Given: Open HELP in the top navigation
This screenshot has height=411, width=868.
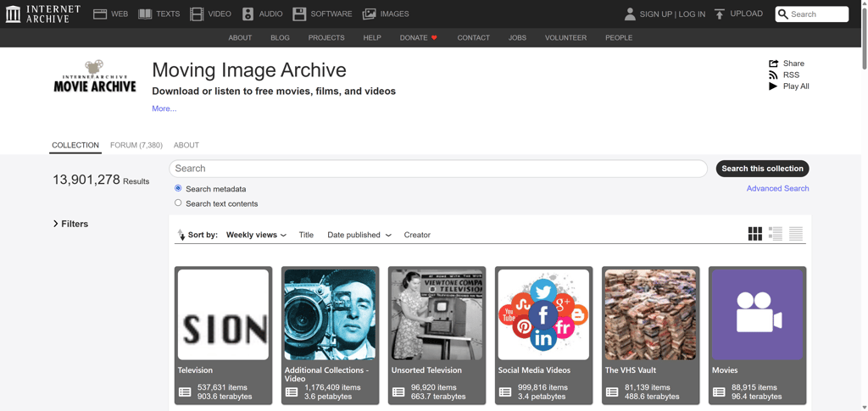Looking at the screenshot, I should tap(372, 37).
